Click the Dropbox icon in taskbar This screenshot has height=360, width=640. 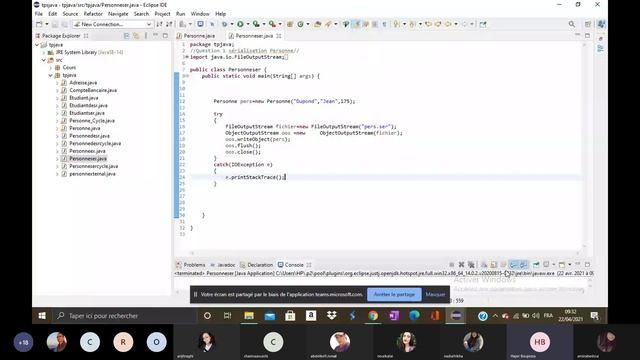[331, 316]
